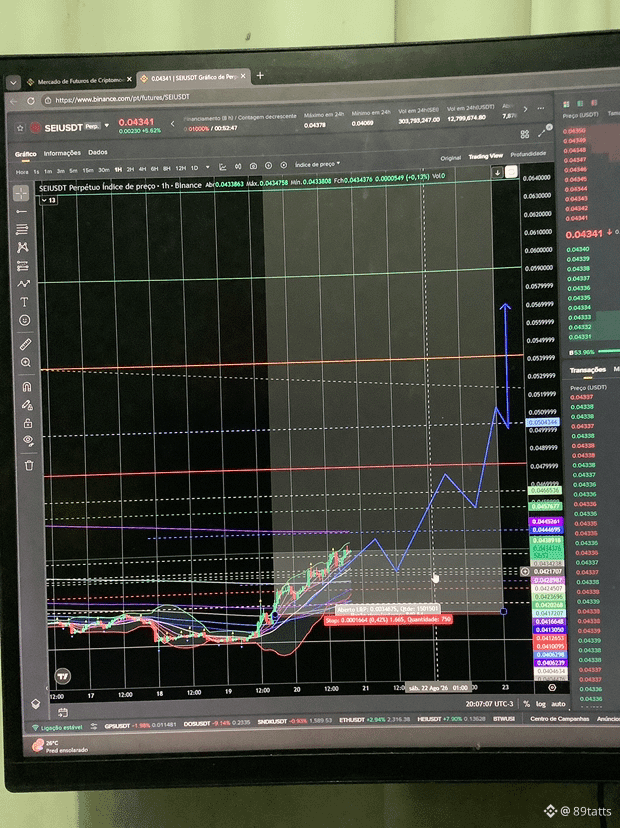Screen dimensions: 620x828
Task: Open the more timeframes dropdown arrow
Action: pos(207,167)
